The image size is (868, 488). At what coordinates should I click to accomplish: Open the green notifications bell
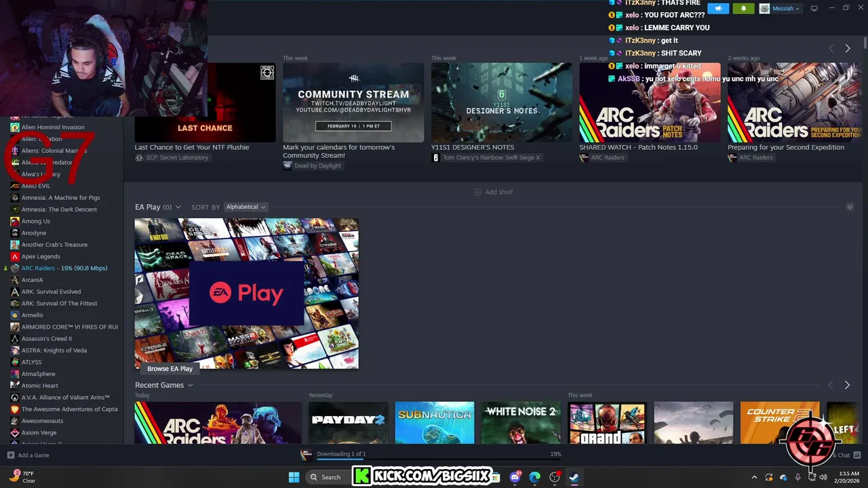click(x=743, y=8)
